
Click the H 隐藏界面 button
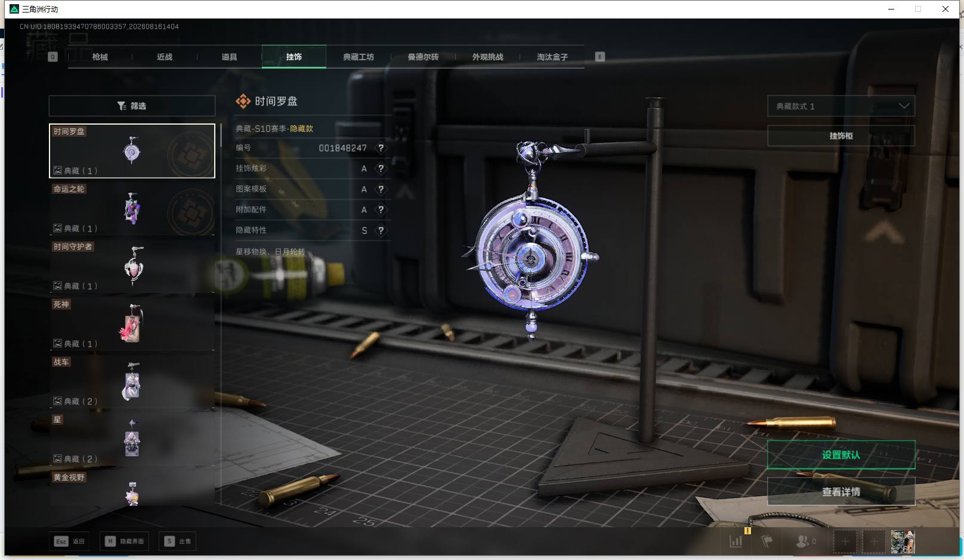[x=124, y=542]
